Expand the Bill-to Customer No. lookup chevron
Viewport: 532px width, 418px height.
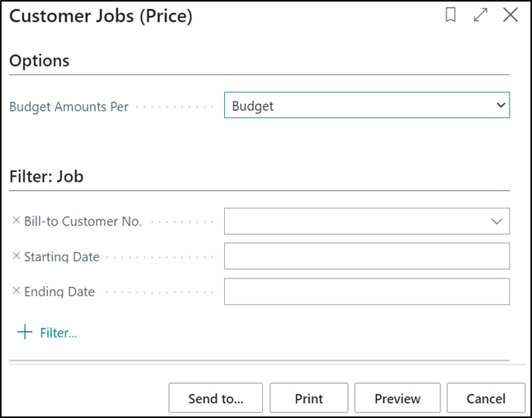(x=497, y=222)
